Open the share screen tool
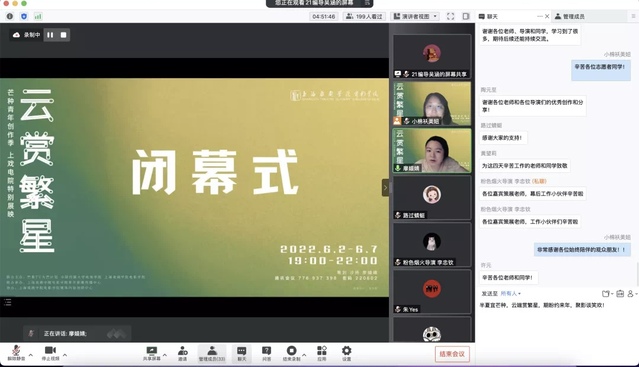 point(151,353)
